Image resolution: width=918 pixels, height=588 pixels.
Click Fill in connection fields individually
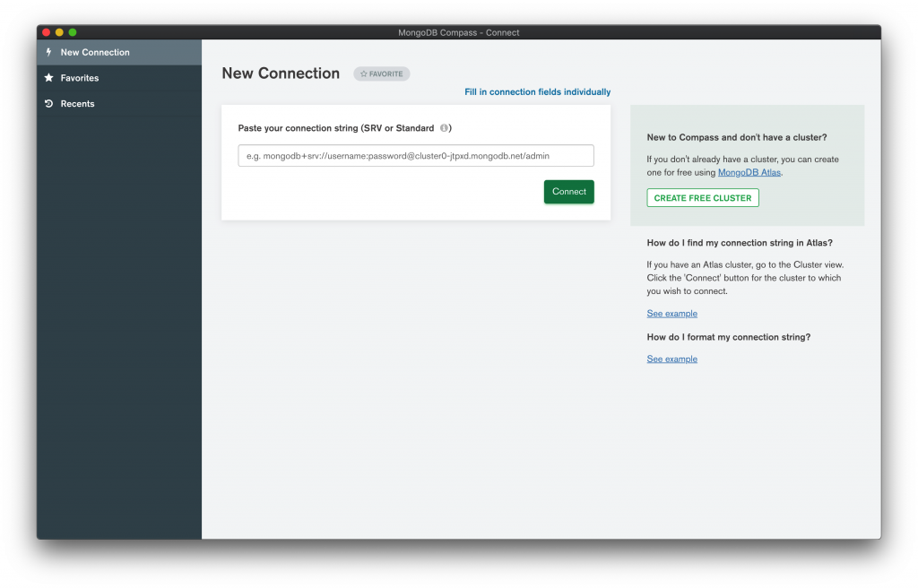(x=538, y=92)
